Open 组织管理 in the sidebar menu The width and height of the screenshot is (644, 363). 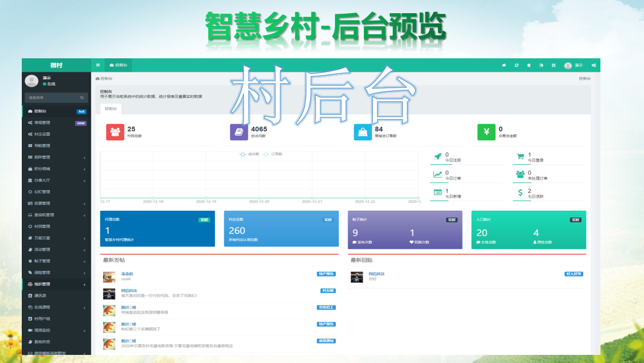[56, 284]
